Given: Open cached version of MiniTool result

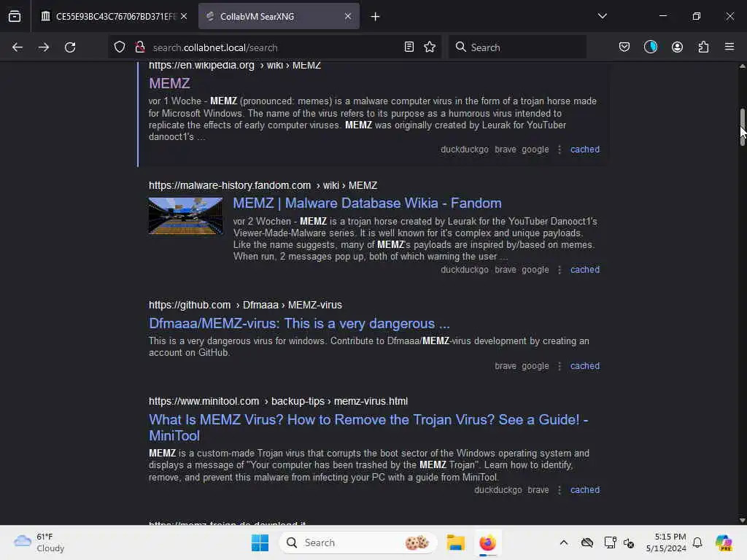Looking at the screenshot, I should 584,489.
